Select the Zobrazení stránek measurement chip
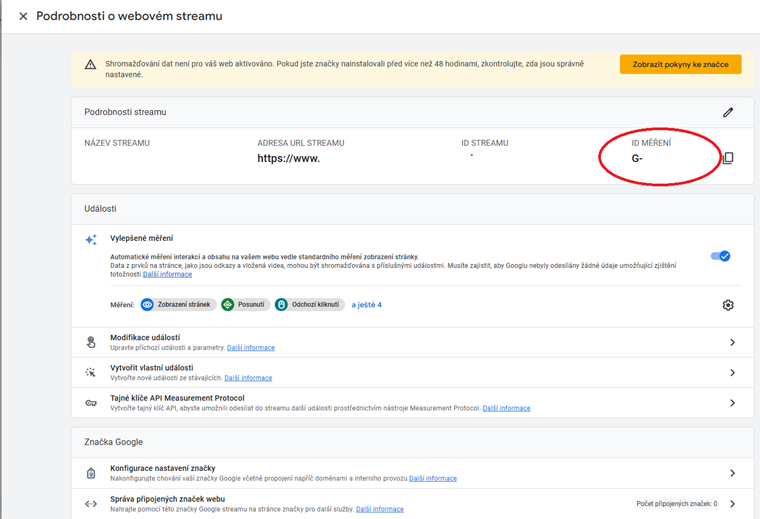 (x=178, y=304)
